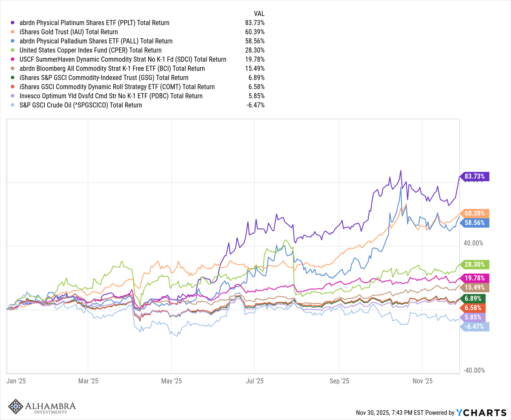The width and height of the screenshot is (511, 420).
Task: Click the -6.47% crude oil flag
Action: tap(474, 326)
